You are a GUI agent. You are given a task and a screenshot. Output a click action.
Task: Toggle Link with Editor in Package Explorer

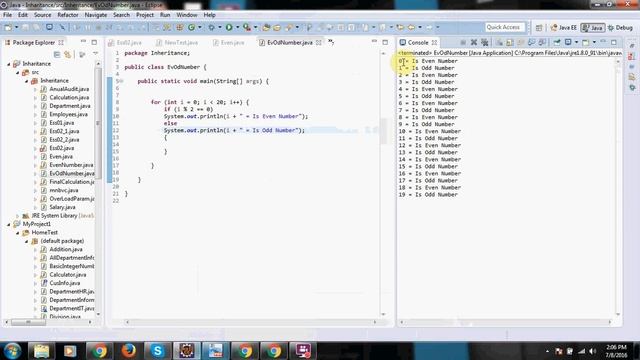point(68,54)
